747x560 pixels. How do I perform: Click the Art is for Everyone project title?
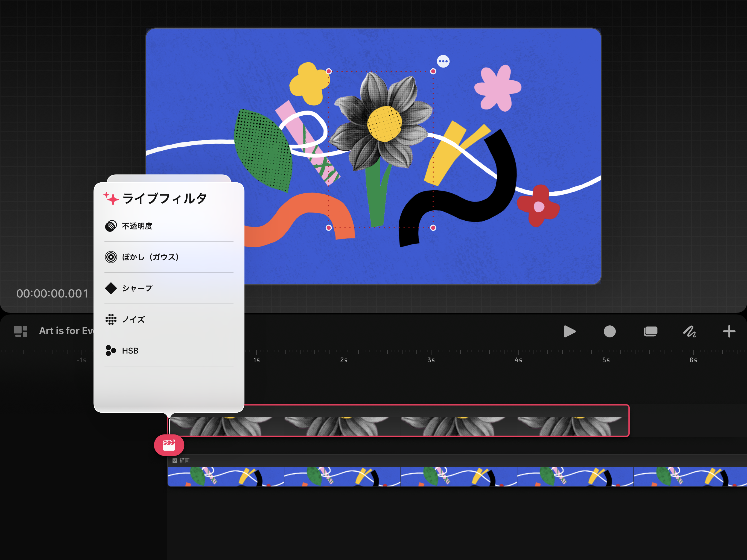pos(66,331)
